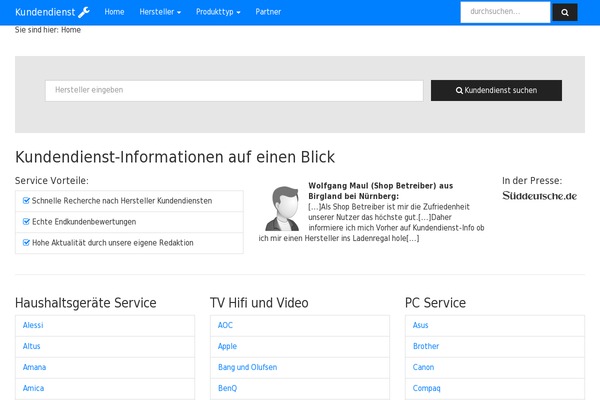The height and width of the screenshot is (400, 600).
Task: Open the Alessi manufacturer link
Action: tap(33, 325)
